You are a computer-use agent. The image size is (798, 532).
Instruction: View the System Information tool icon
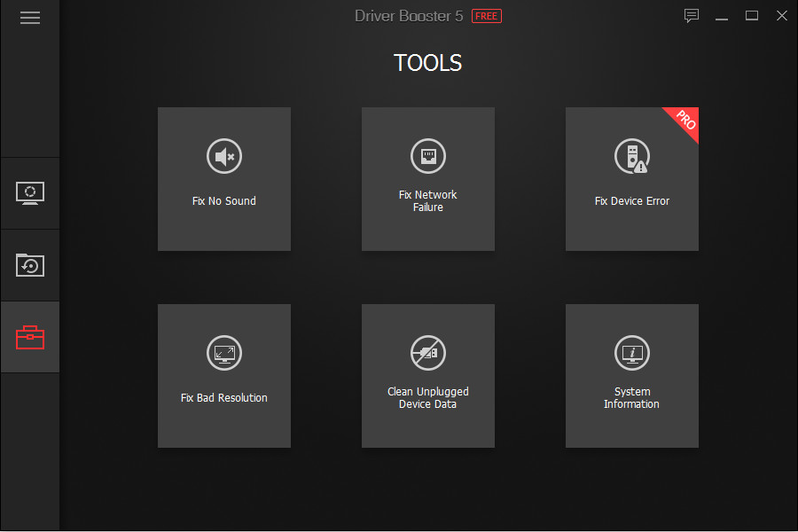[x=631, y=352]
